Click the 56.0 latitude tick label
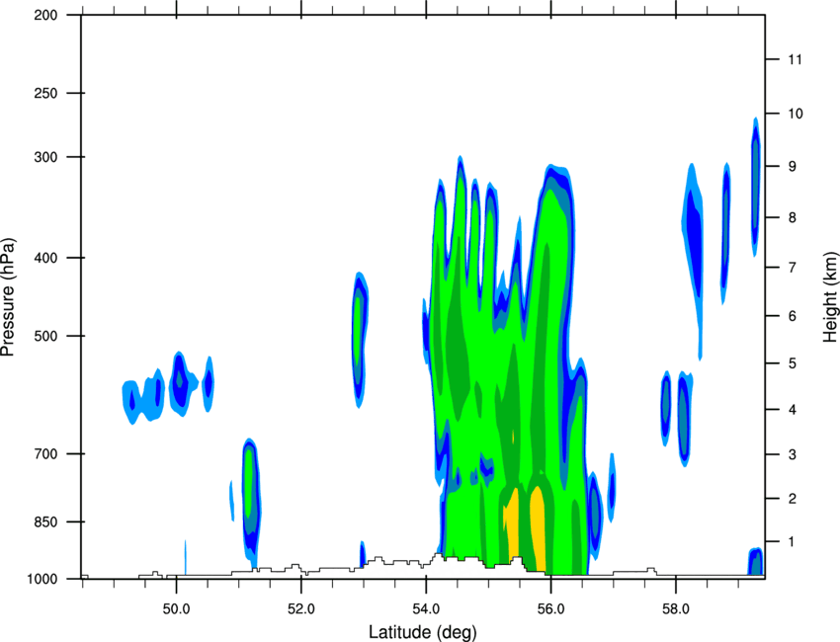 pos(550,609)
